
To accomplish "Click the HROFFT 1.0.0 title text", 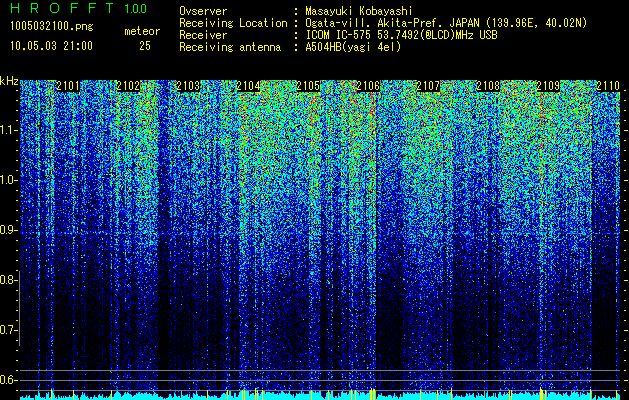I will [x=79, y=8].
